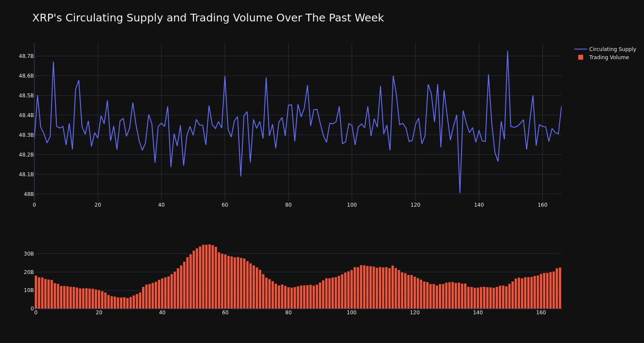
Task: Click the highest supply peak near index 149
Action: 507,51
